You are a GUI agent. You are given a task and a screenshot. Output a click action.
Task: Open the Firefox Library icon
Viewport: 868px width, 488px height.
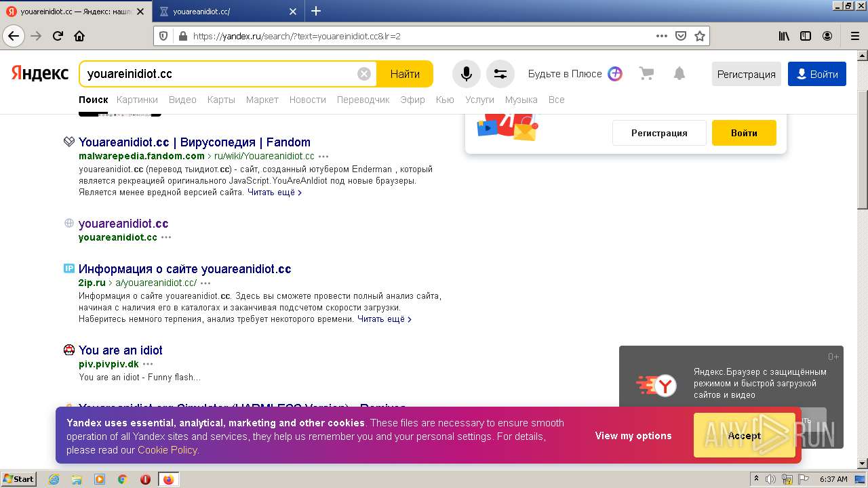coord(784,36)
